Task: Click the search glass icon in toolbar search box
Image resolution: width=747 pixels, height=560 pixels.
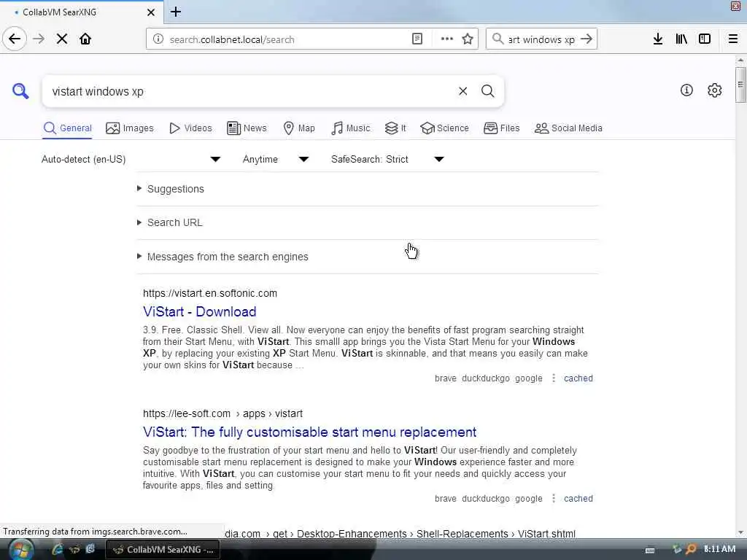Action: [498, 39]
